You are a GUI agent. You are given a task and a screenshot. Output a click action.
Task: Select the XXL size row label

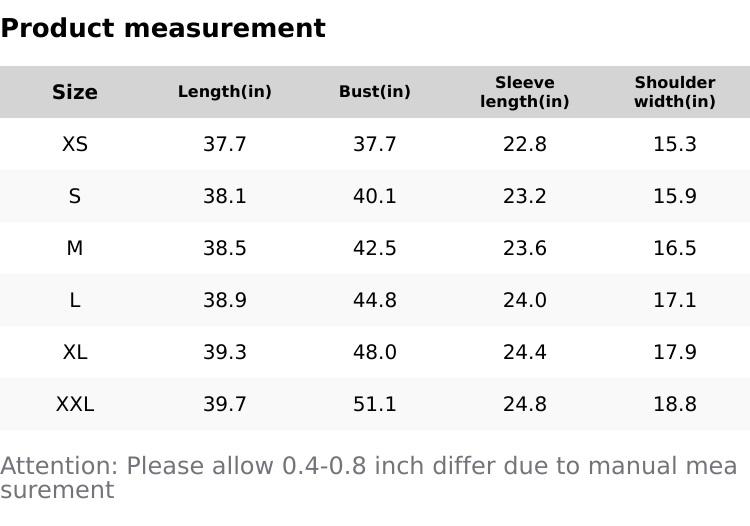pyautogui.click(x=75, y=404)
